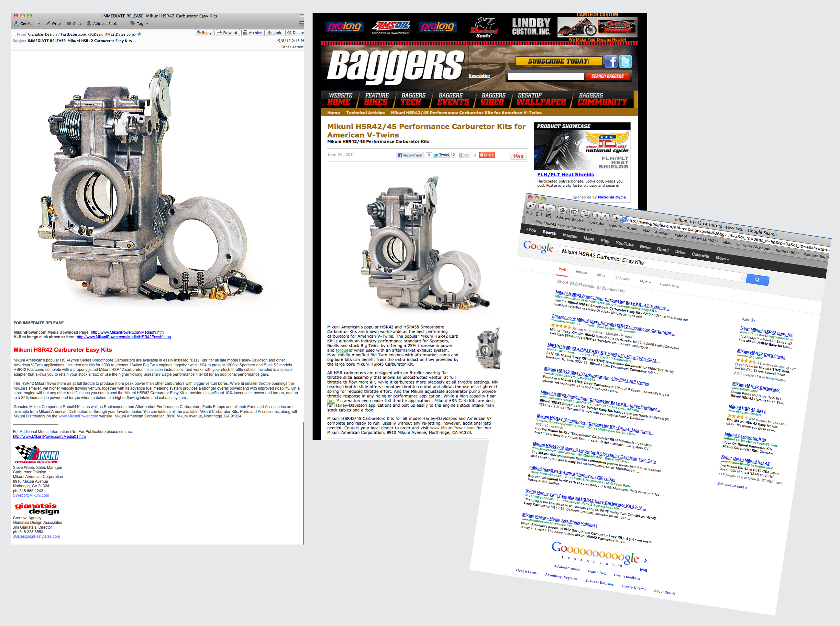
Task: Click the National Cycle sponsor link
Action: [x=612, y=197]
